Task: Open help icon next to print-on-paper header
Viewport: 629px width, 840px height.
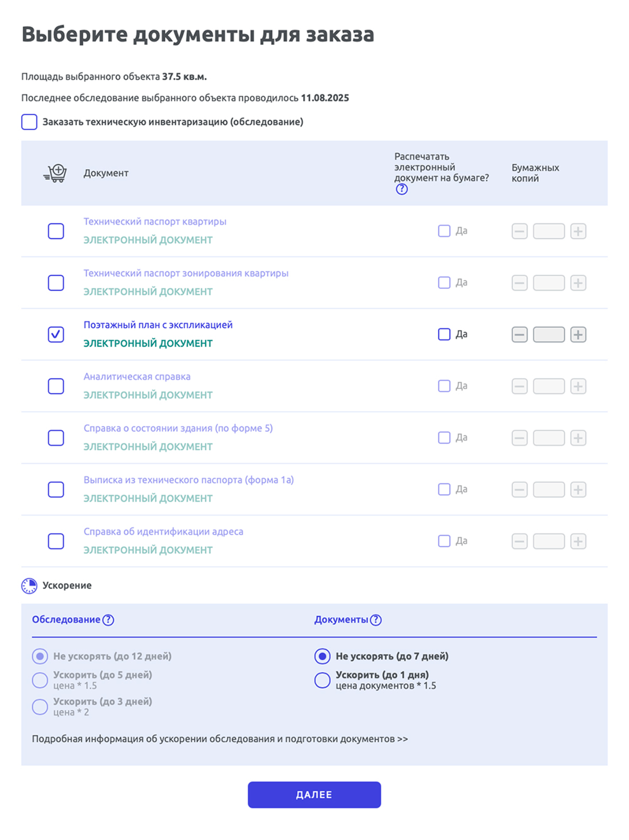Action: click(x=401, y=189)
